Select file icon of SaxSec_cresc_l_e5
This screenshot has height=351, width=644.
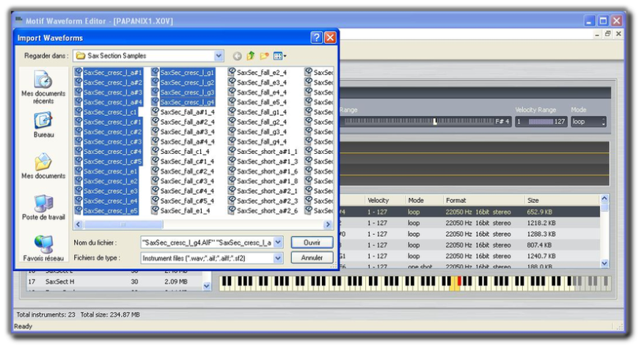point(78,210)
